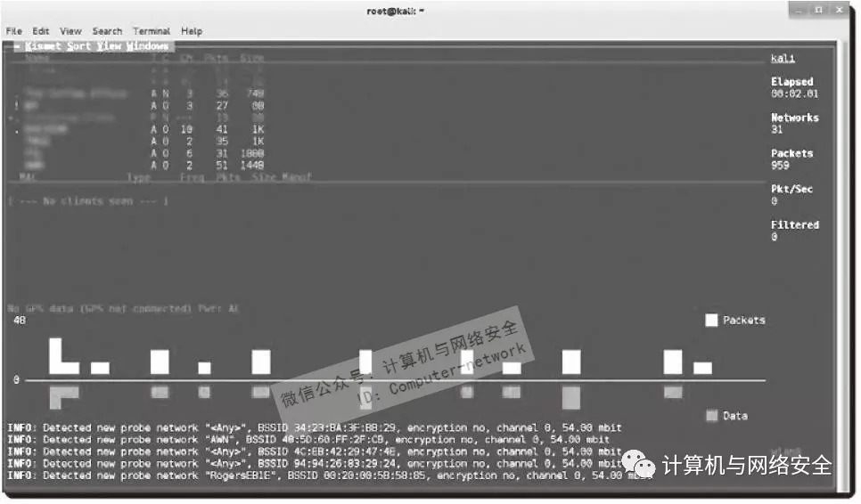Click the 'No clients seen' message
Screen dimensions: 861x504
88,201
